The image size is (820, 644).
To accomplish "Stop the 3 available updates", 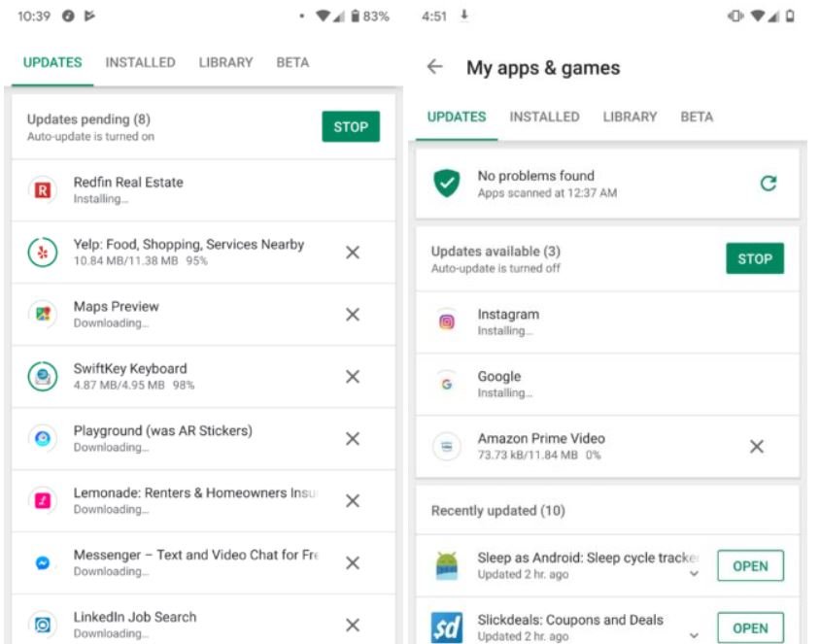I will [x=755, y=259].
